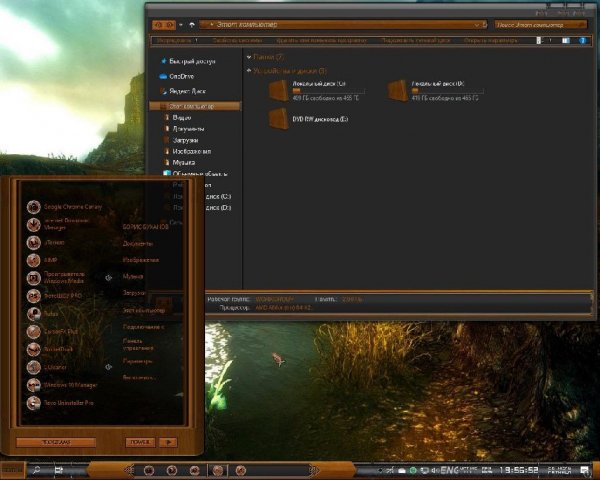Select Локальный диск (D:) drive icon
This screenshot has width=600, height=480.
tap(398, 91)
